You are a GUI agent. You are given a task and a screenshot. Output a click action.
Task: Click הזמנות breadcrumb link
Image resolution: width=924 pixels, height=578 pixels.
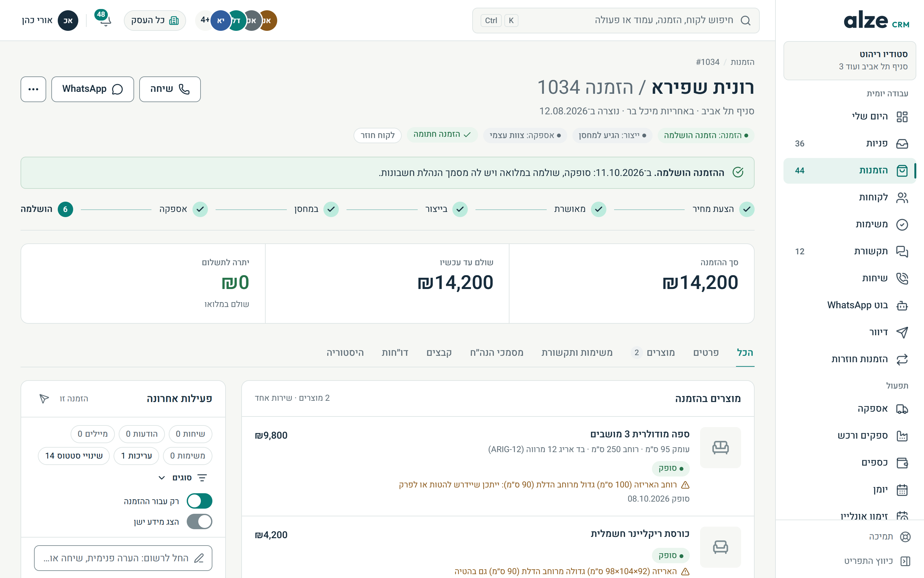point(742,62)
